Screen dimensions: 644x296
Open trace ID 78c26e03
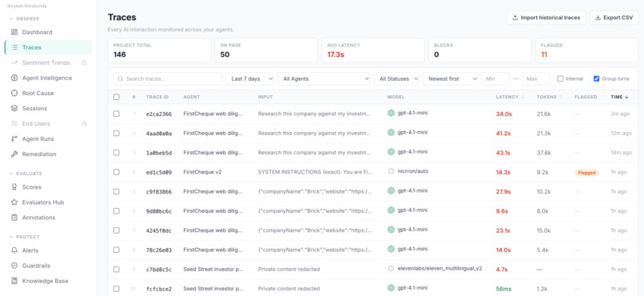click(x=159, y=250)
